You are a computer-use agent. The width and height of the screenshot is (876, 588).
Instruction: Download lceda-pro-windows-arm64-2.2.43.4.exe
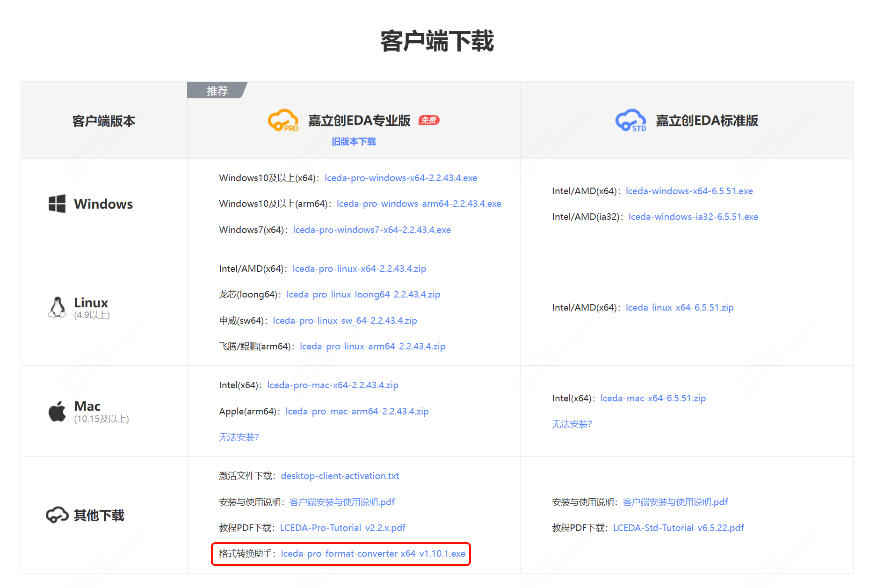click(419, 203)
